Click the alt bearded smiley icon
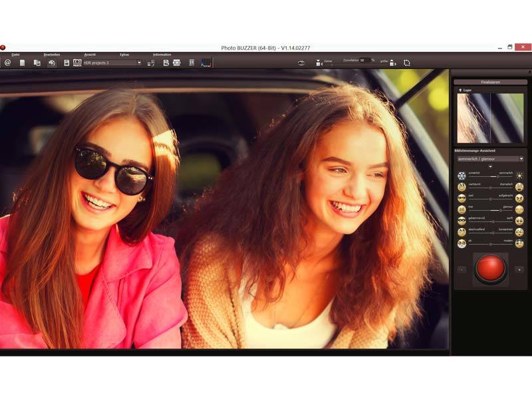The width and height of the screenshot is (532, 399). click(x=462, y=243)
